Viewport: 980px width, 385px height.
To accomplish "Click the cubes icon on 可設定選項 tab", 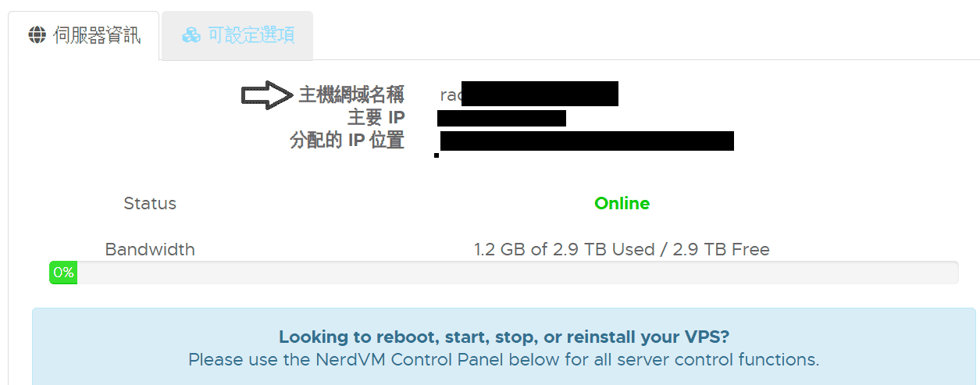I will coord(191,36).
